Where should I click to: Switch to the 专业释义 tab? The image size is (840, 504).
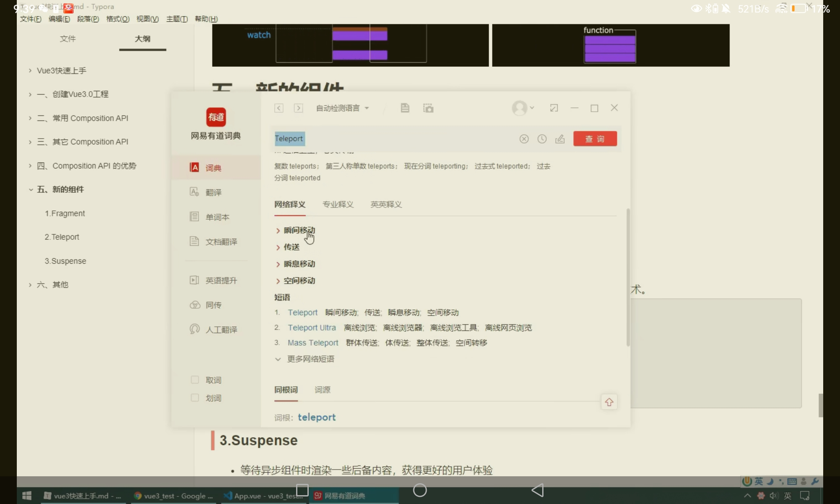(x=338, y=205)
